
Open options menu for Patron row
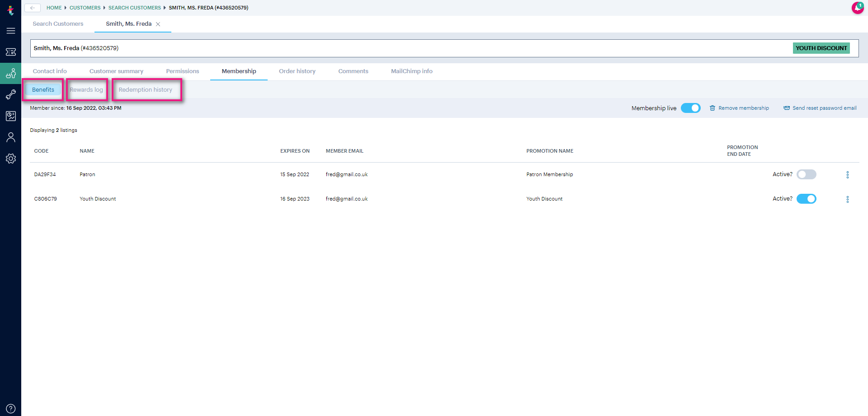(x=848, y=175)
